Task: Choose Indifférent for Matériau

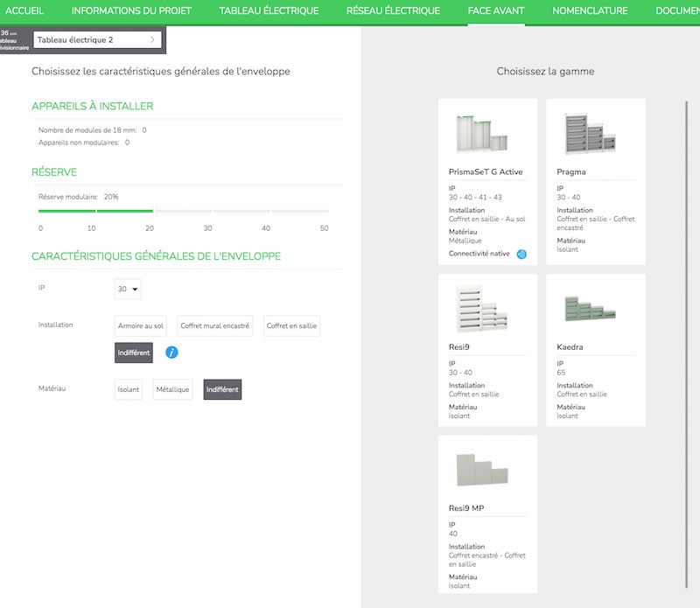Action: pyautogui.click(x=222, y=389)
